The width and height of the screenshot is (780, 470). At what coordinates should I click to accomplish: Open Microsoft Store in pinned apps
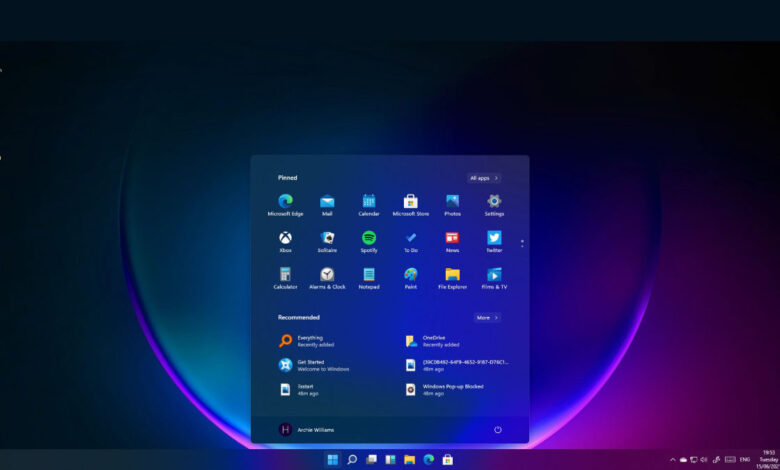[410, 205]
